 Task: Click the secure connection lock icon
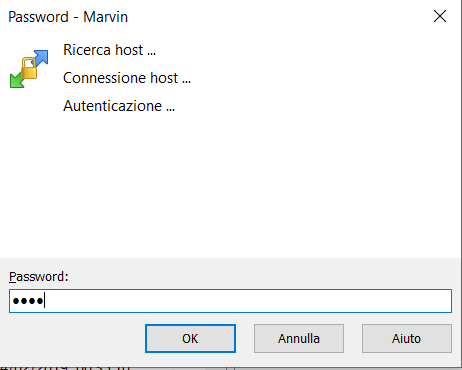tap(29, 69)
